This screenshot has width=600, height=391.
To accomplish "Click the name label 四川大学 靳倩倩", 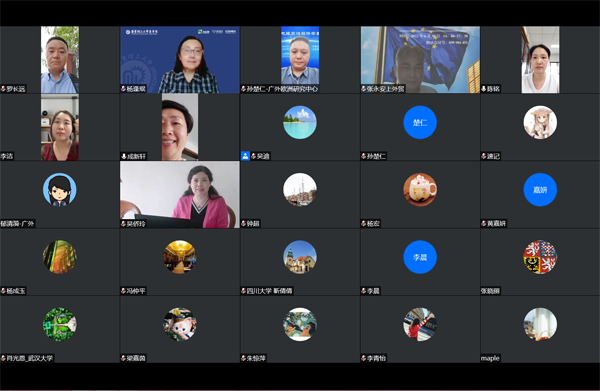I will point(269,291).
